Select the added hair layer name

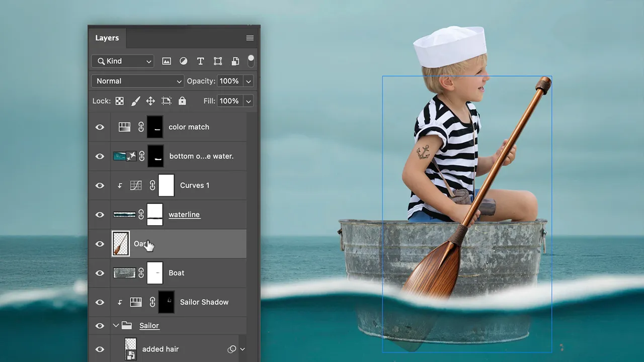click(x=160, y=349)
